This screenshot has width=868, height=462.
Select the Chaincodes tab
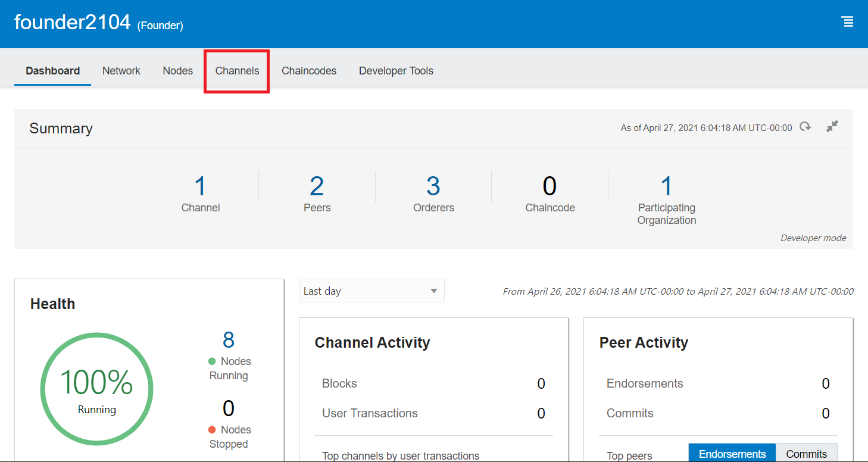click(309, 71)
